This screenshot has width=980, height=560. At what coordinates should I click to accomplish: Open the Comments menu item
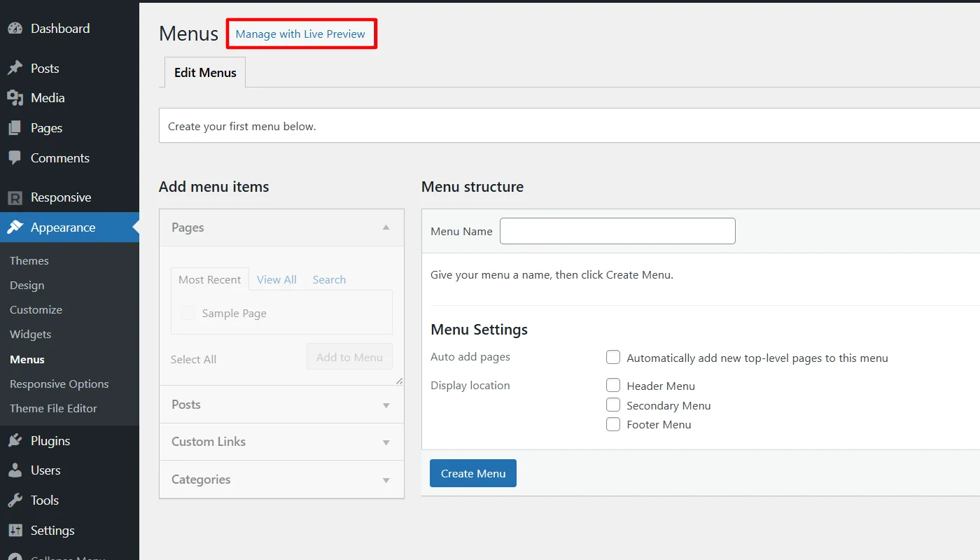point(69,158)
